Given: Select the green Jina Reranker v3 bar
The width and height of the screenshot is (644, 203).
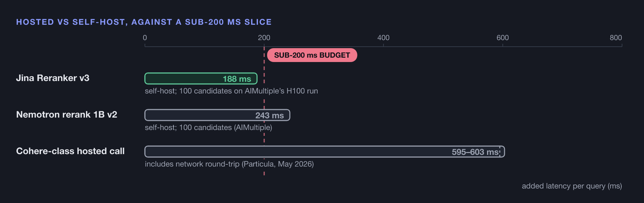Looking at the screenshot, I should point(201,79).
